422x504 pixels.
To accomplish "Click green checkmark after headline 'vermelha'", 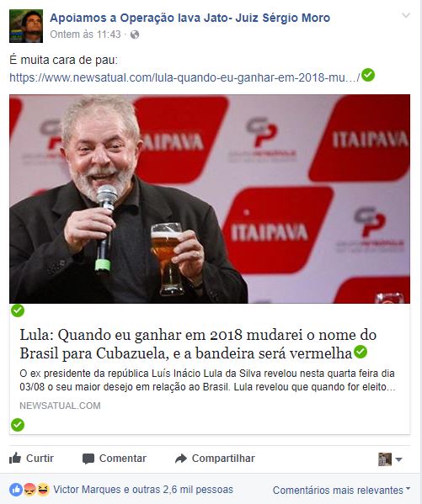I will click(361, 352).
